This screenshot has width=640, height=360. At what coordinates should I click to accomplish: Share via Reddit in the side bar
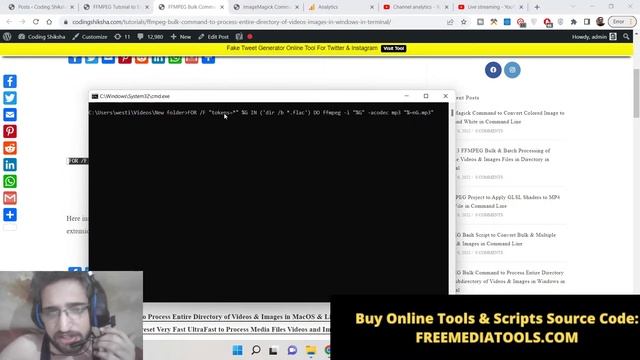[10, 148]
